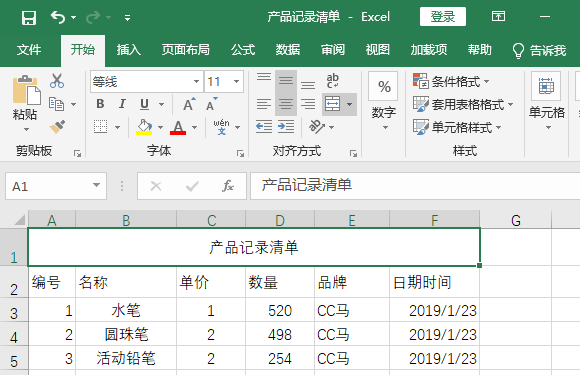Click the fx insert function icon
Image resolution: width=580 pixels, height=375 pixels.
[227, 186]
